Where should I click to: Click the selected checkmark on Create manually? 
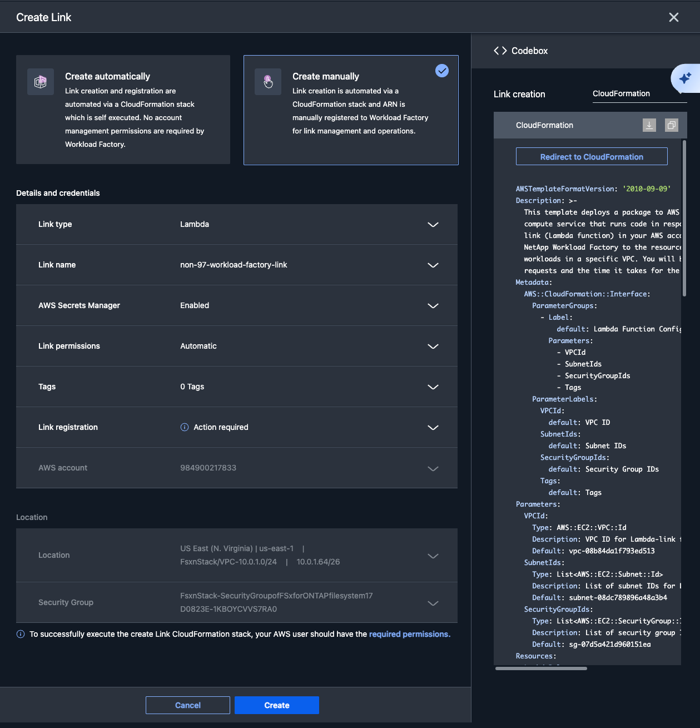tap(442, 71)
